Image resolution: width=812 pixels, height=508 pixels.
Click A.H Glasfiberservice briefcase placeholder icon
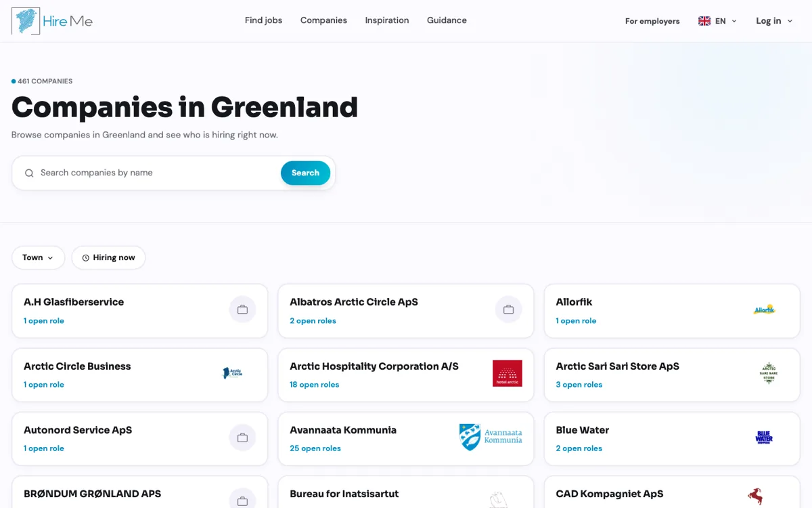(x=242, y=310)
